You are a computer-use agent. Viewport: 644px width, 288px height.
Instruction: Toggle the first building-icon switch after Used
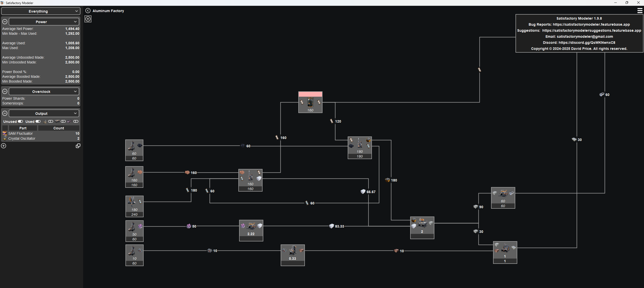[51, 121]
